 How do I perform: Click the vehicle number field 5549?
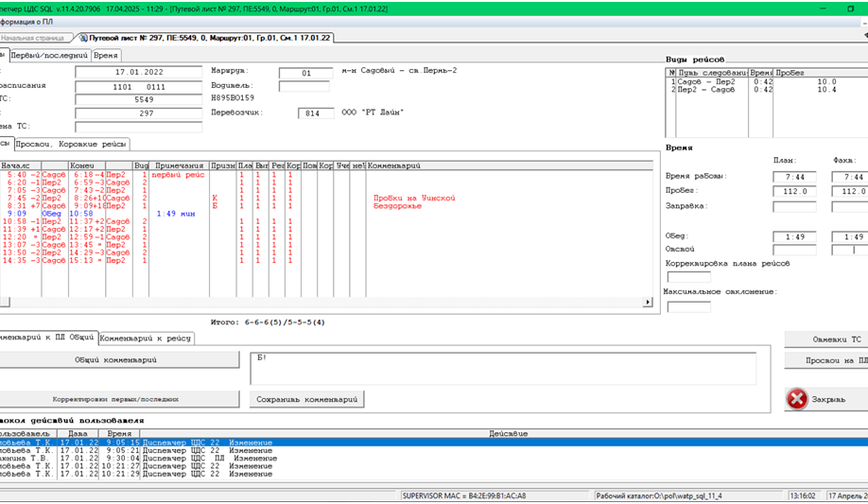(139, 99)
